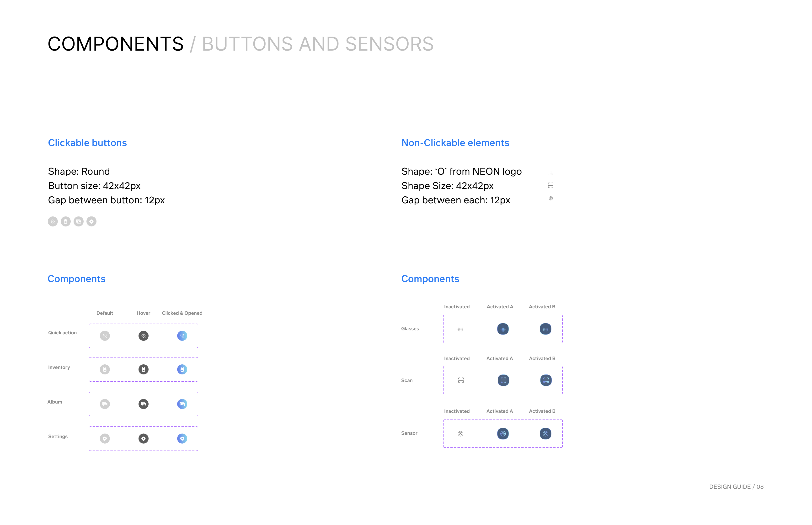812x525 pixels.
Task: Click the Hover state Album button
Action: tap(143, 404)
